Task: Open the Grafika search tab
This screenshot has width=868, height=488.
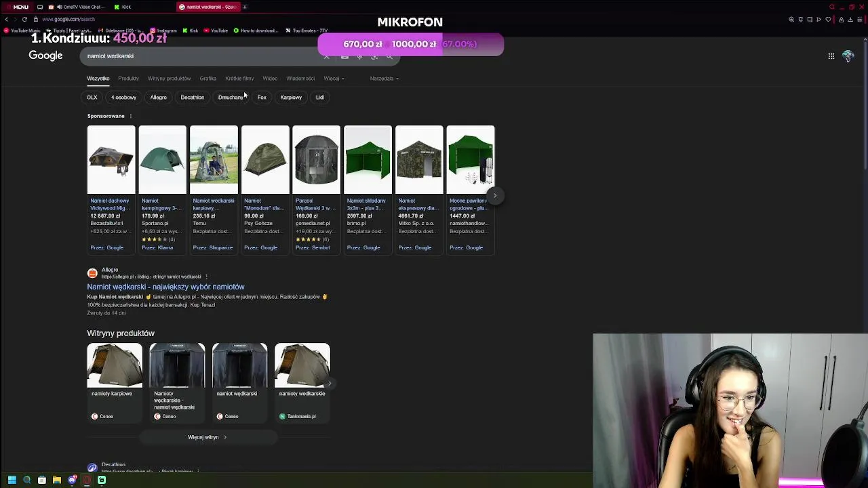Action: point(208,79)
